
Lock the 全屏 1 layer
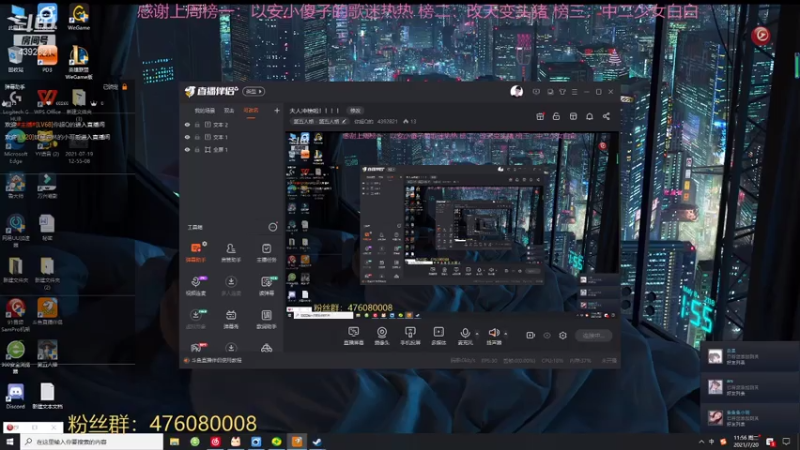pos(197,149)
